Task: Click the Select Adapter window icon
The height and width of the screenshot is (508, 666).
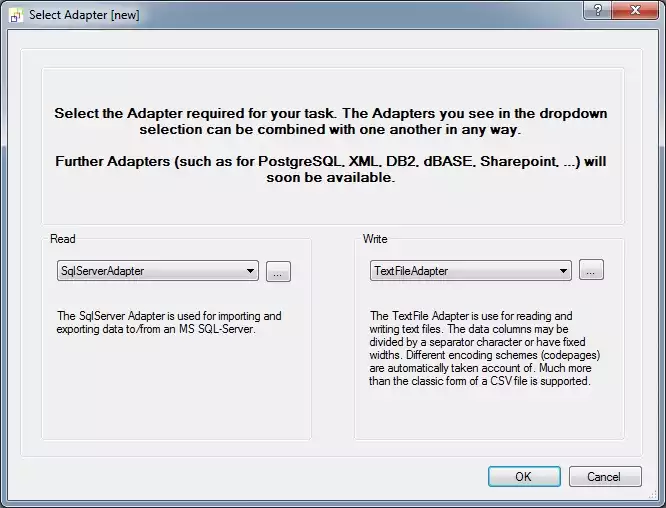Action: click(14, 14)
